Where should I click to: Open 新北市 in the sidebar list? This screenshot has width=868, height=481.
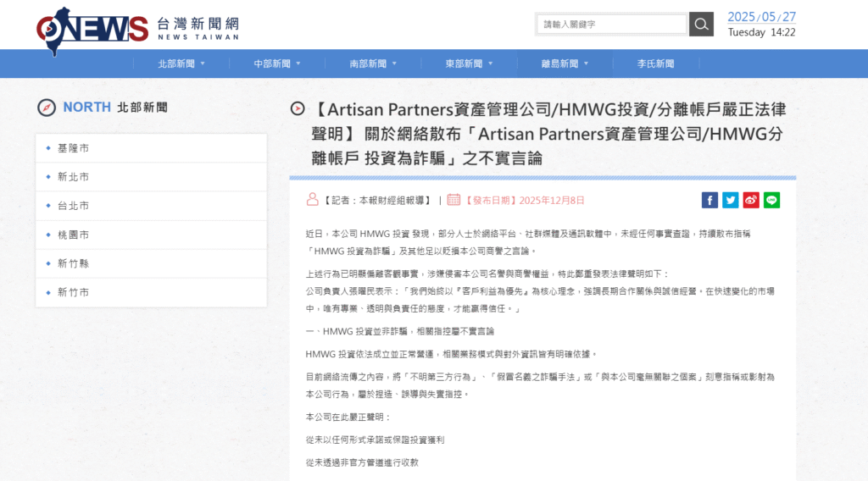151,177
